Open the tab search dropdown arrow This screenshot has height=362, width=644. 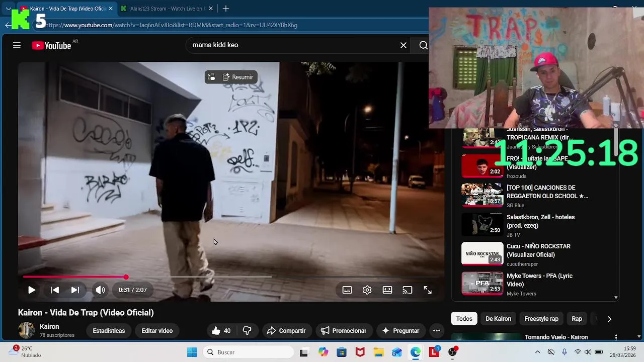point(8,9)
